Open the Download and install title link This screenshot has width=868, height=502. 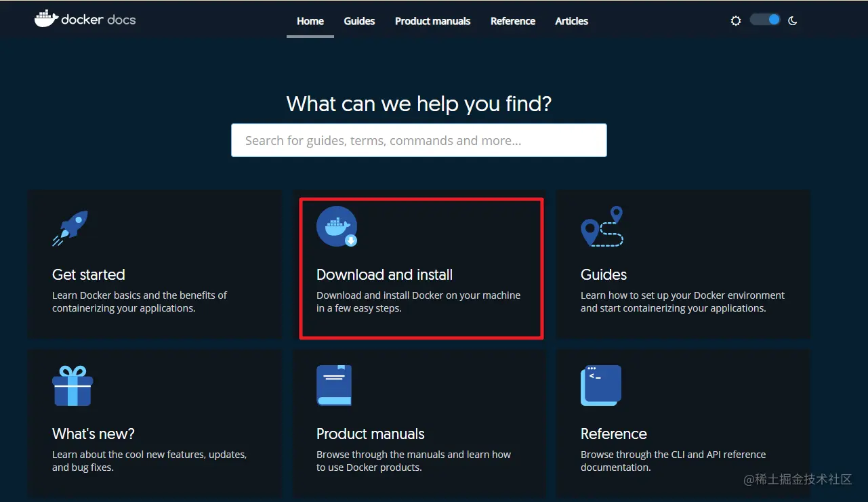(x=385, y=274)
